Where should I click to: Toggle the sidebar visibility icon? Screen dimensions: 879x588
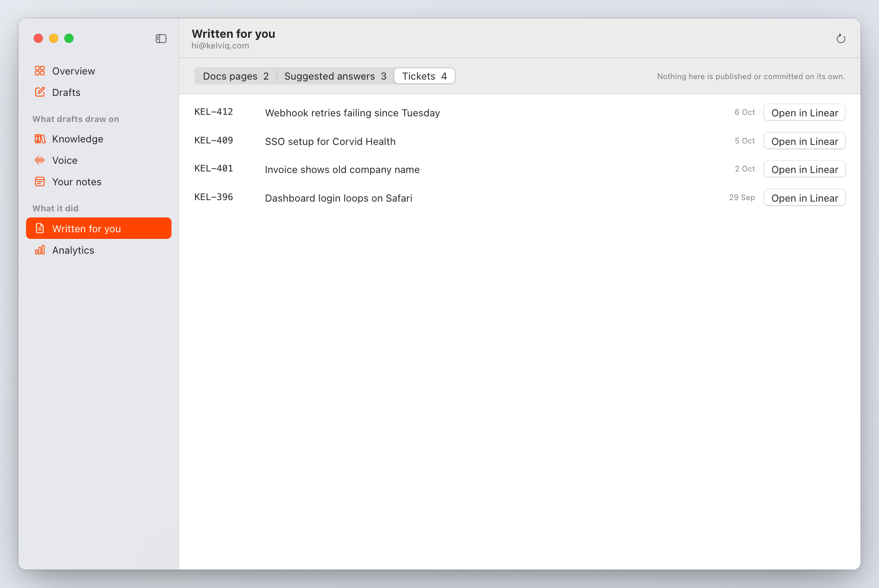pos(161,39)
